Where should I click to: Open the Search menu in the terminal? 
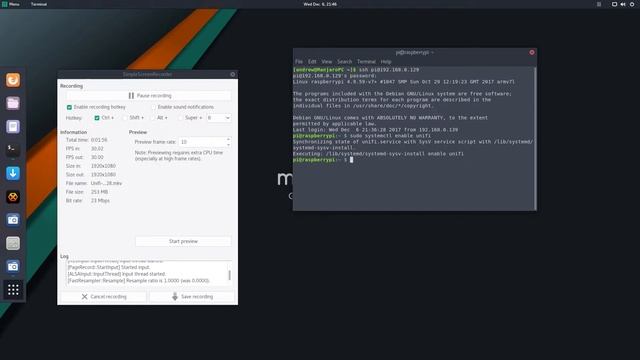point(344,62)
